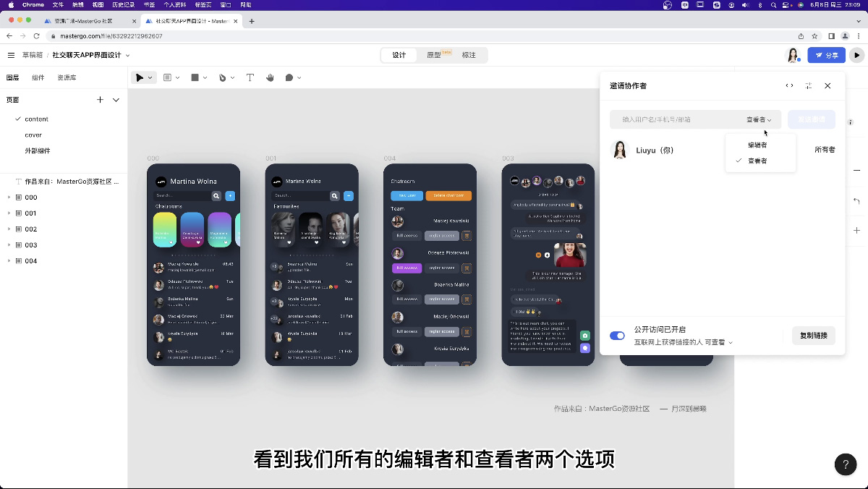This screenshot has height=489, width=868.
Task: Open Chrome three-dot menu
Action: [x=859, y=35]
